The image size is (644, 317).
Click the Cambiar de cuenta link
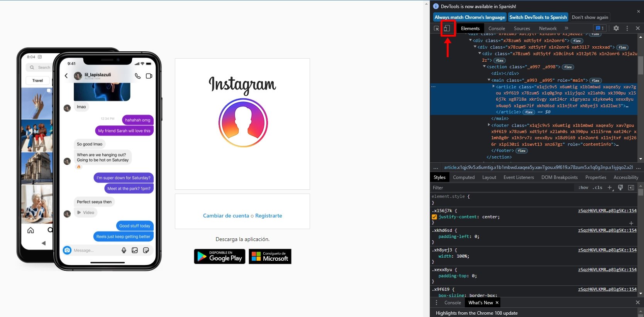pyautogui.click(x=226, y=216)
